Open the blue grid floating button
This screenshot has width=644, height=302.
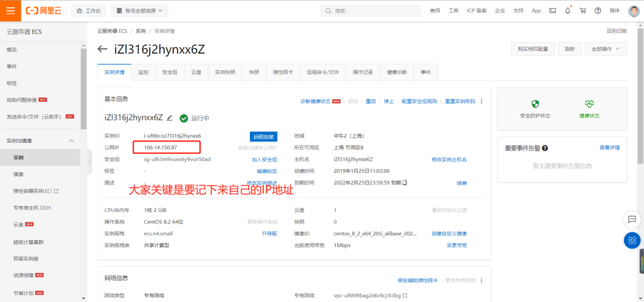632,241
